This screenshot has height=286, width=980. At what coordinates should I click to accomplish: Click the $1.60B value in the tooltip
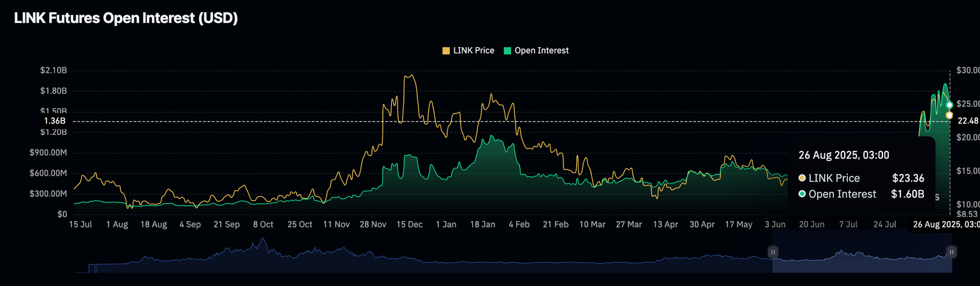(907, 194)
